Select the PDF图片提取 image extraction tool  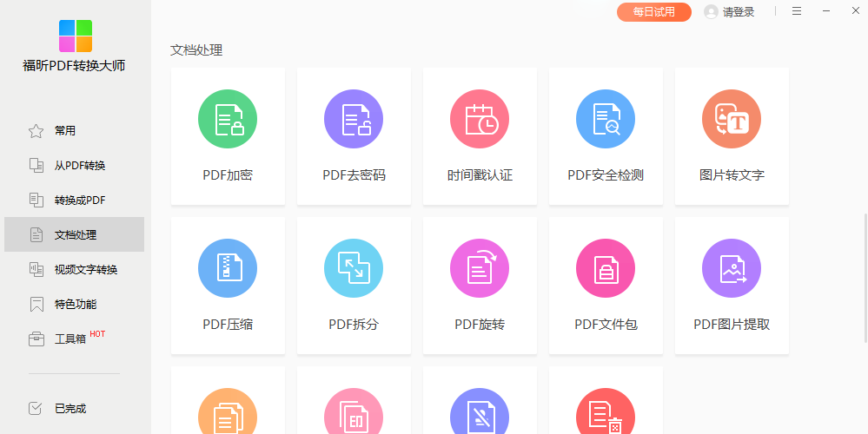[x=732, y=286]
